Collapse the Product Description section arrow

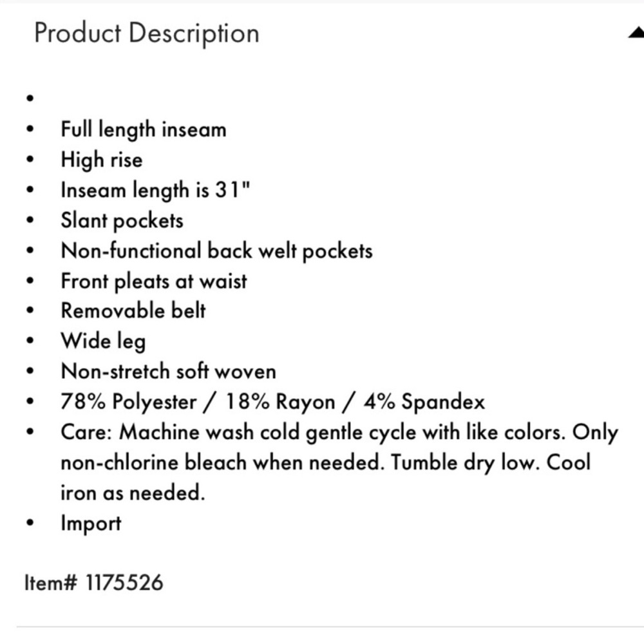tap(637, 33)
